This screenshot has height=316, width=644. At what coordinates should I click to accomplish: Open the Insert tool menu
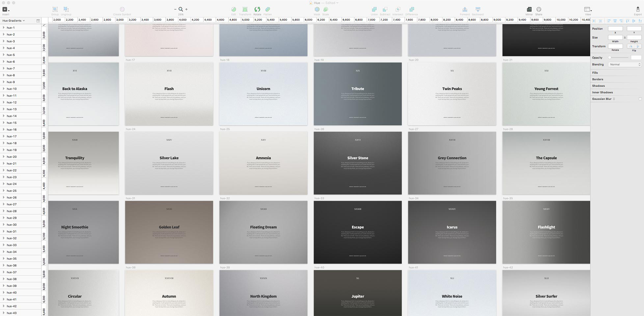[6, 10]
